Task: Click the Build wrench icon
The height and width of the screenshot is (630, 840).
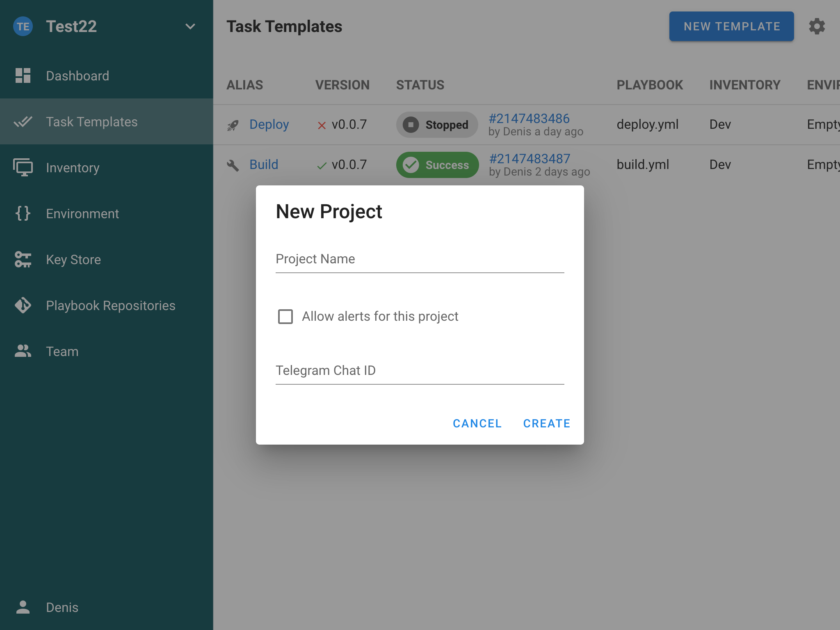Action: (x=233, y=165)
